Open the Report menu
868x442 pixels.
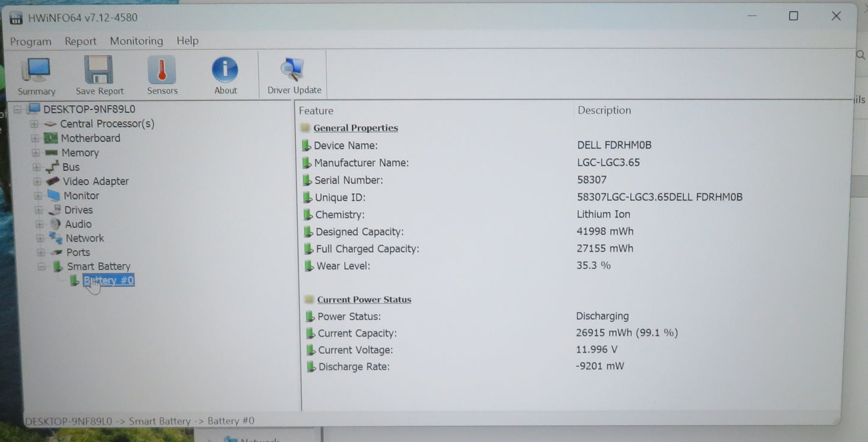pyautogui.click(x=80, y=41)
